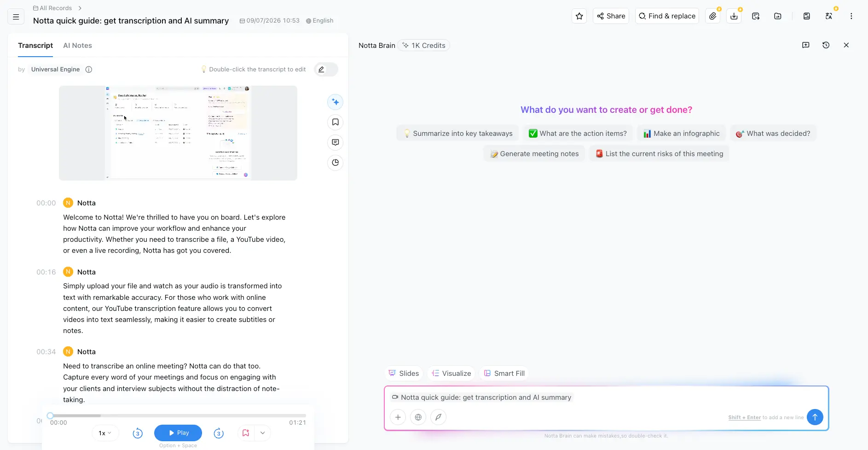
Task: Choose What are the action items?
Action: [x=578, y=134]
